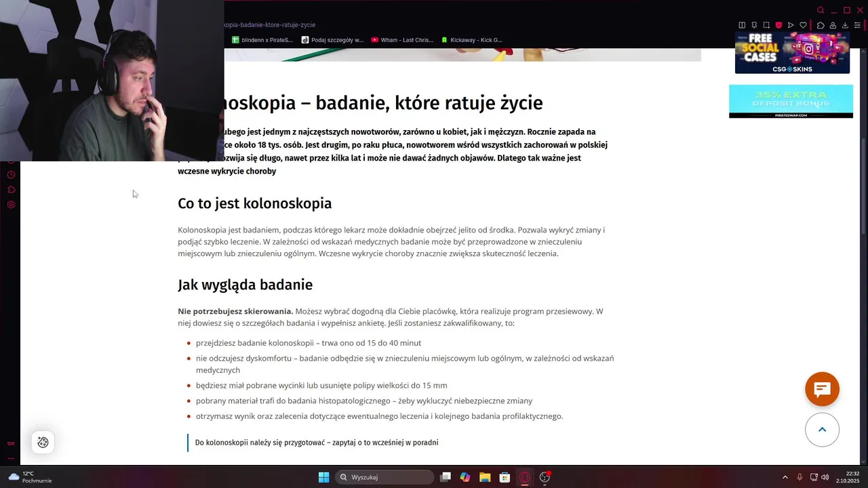
Task: Open Easy Setup sliders icon
Action: tap(857, 25)
